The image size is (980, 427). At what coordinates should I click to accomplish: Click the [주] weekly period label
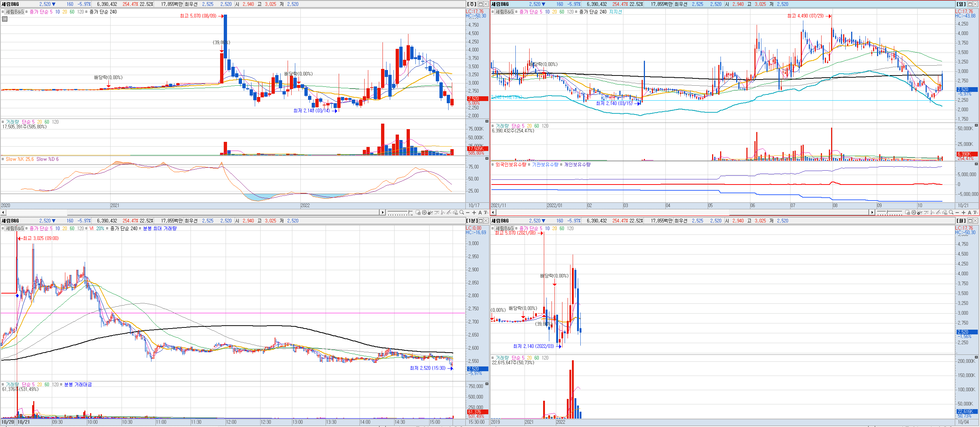point(471,4)
